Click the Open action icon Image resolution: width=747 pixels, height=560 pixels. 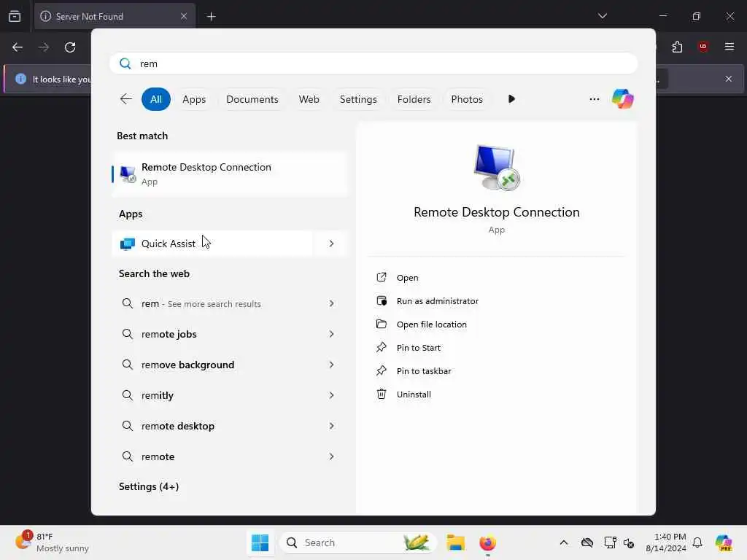pyautogui.click(x=381, y=277)
